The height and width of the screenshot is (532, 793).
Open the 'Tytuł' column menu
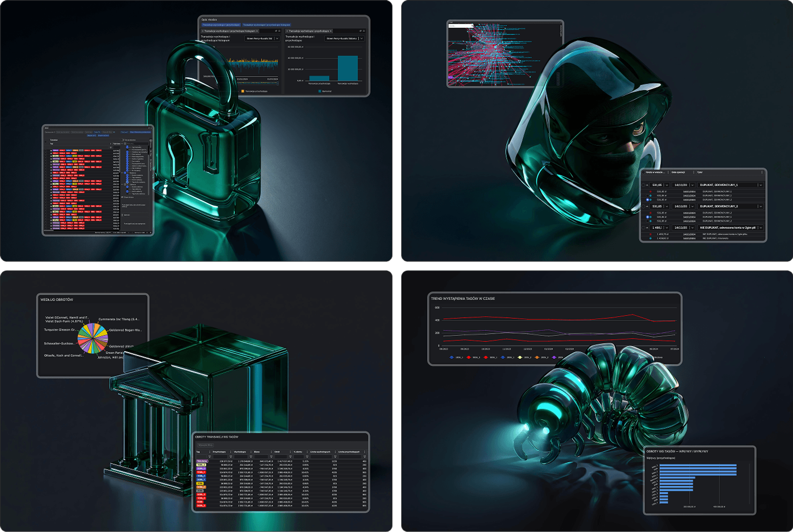(x=762, y=172)
